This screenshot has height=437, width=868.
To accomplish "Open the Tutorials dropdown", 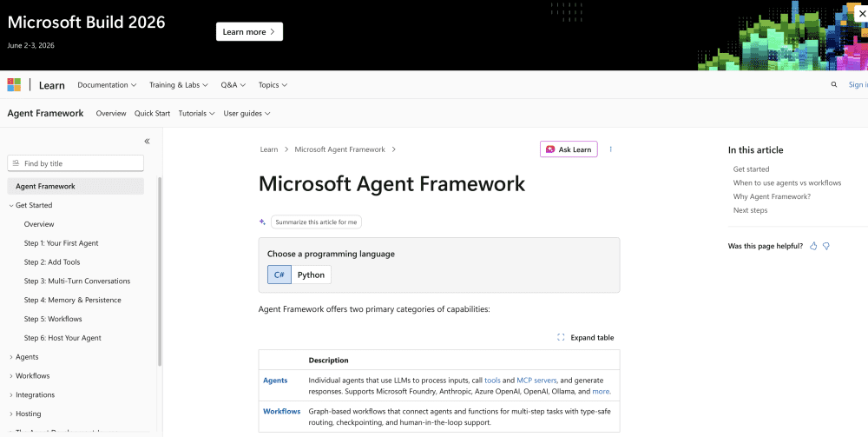I will click(196, 113).
